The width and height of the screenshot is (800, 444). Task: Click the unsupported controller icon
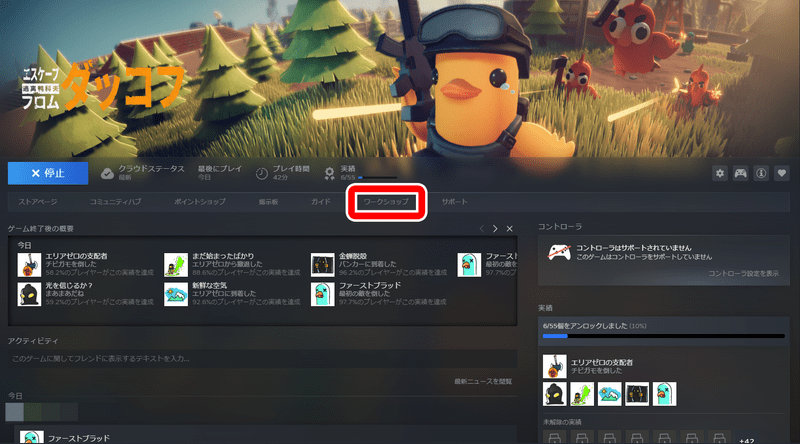pos(559,252)
